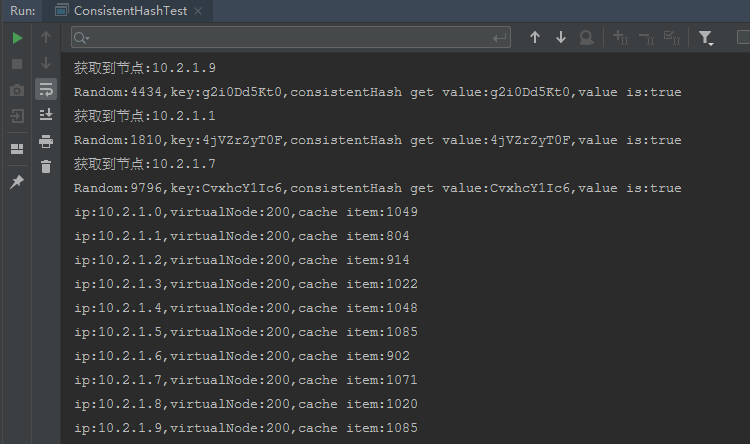Clear all console output with trash icon
Image resolution: width=750 pixels, height=444 pixels.
point(46,167)
